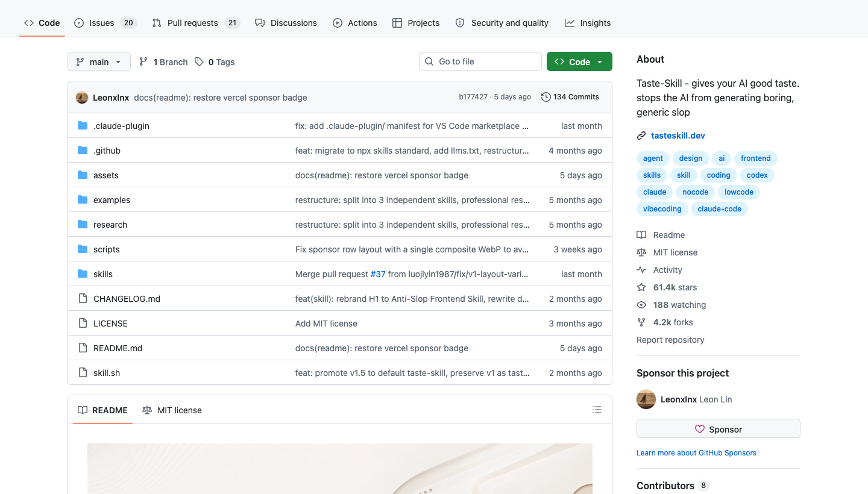868x494 pixels.
Task: Click the frontend topic tag
Action: coord(756,158)
